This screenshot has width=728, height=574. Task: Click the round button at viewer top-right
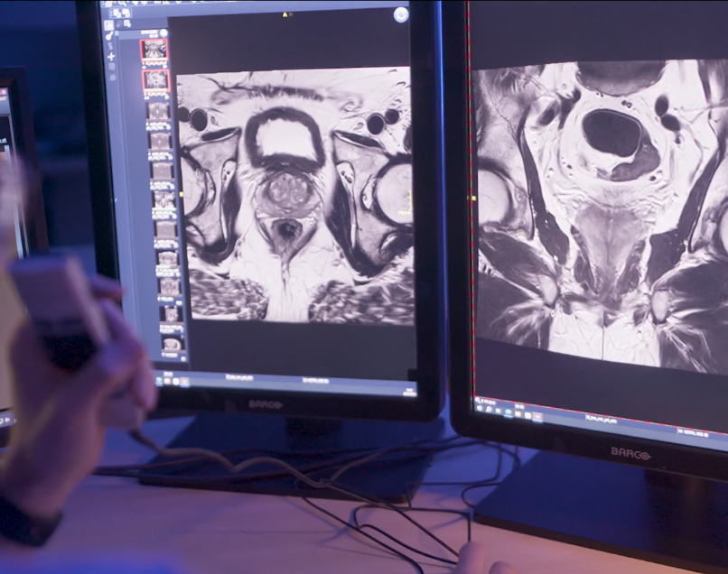click(x=401, y=14)
